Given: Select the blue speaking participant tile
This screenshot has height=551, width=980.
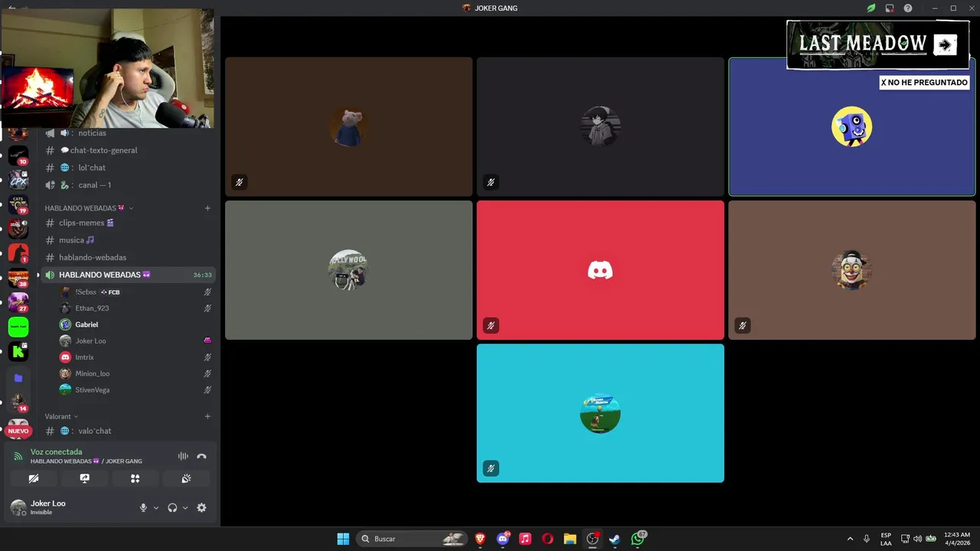Looking at the screenshot, I should coord(852,127).
